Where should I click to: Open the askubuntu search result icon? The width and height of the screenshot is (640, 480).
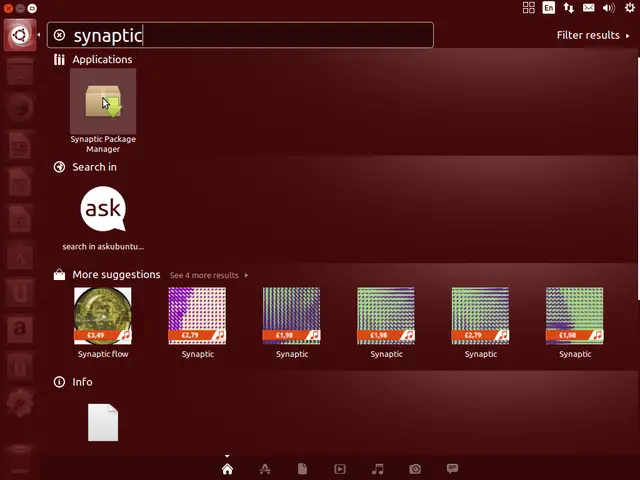[x=103, y=209]
